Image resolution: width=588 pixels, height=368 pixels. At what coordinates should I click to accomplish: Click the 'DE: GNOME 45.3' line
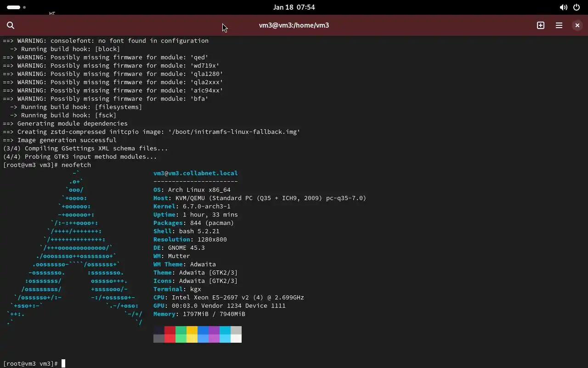pyautogui.click(x=179, y=248)
